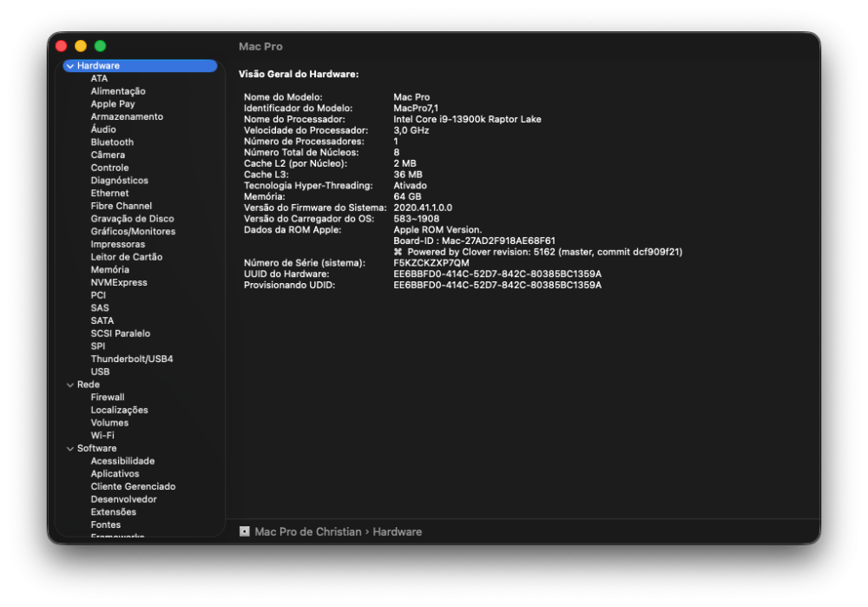Viewport: 868px width, 607px height.
Task: Select Câmera item
Action: tap(108, 155)
